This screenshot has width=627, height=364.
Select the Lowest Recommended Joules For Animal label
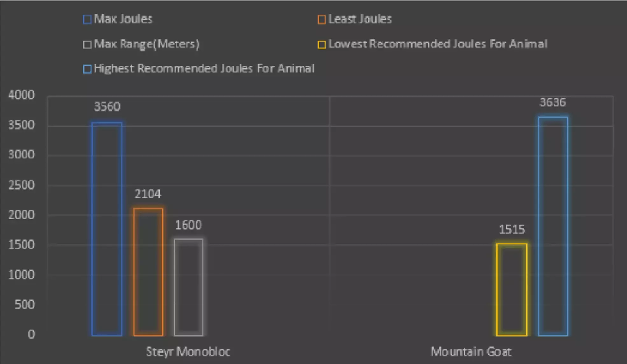tap(438, 44)
